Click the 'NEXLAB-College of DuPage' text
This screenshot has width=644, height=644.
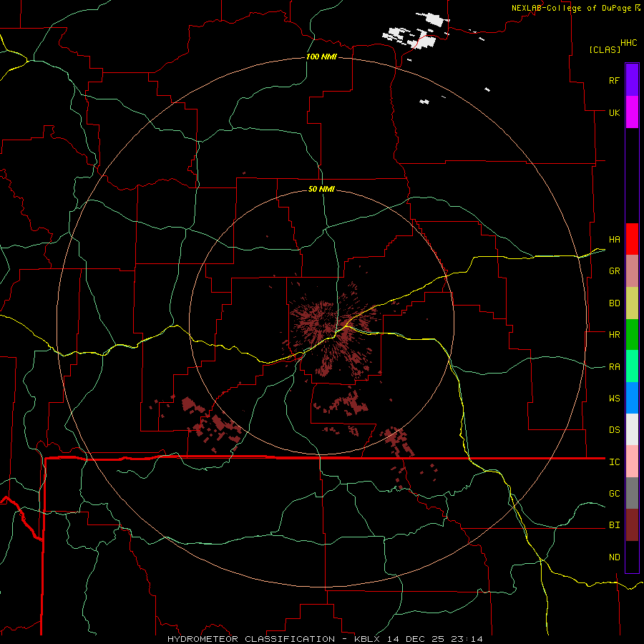pyautogui.click(x=572, y=8)
